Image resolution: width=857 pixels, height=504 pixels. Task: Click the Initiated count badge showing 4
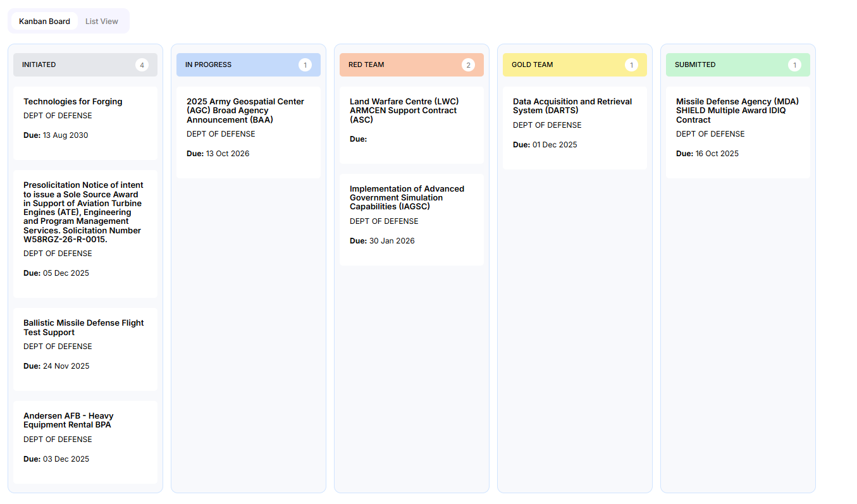click(142, 65)
